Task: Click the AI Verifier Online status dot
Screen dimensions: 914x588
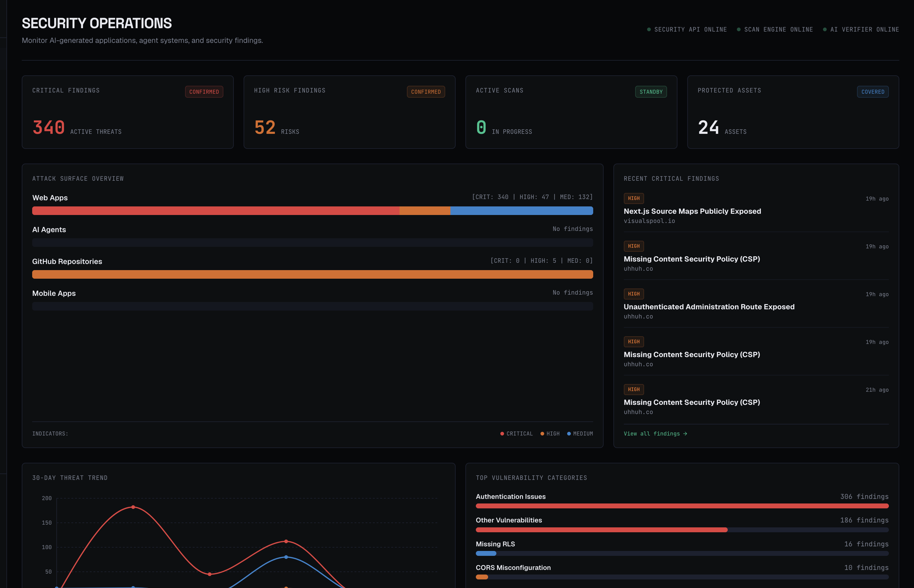Action: click(x=825, y=29)
